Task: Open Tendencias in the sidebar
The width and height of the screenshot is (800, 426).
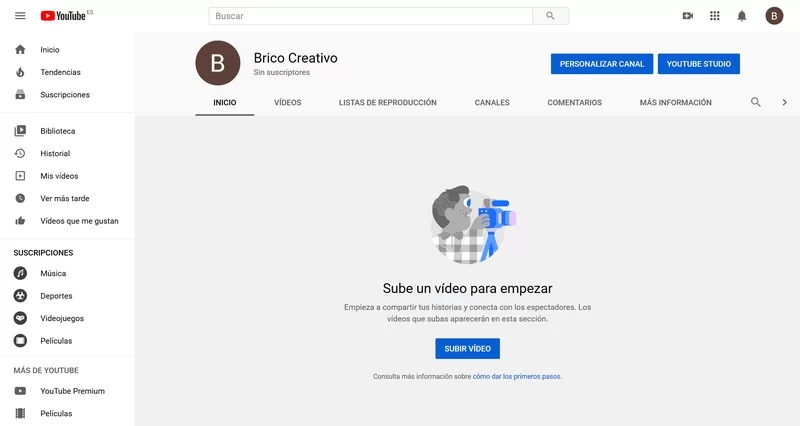Action: [67, 72]
